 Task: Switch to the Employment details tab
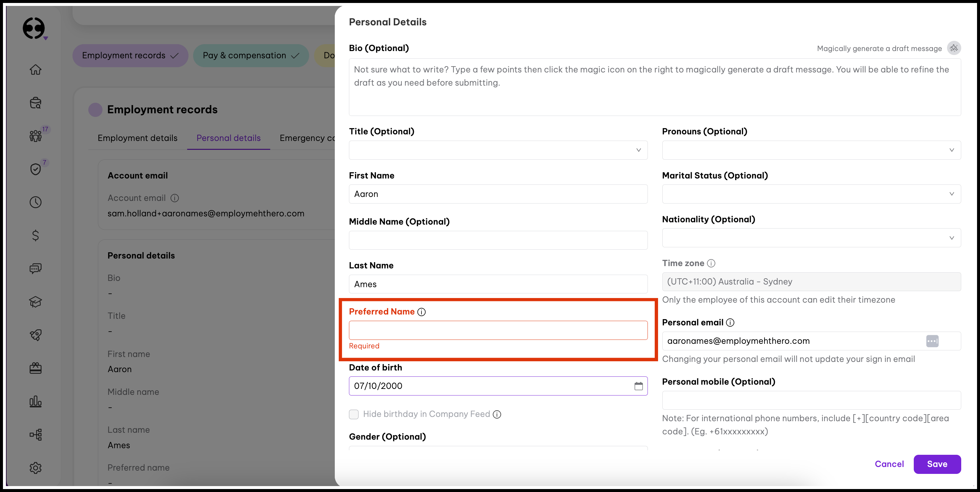click(x=137, y=138)
